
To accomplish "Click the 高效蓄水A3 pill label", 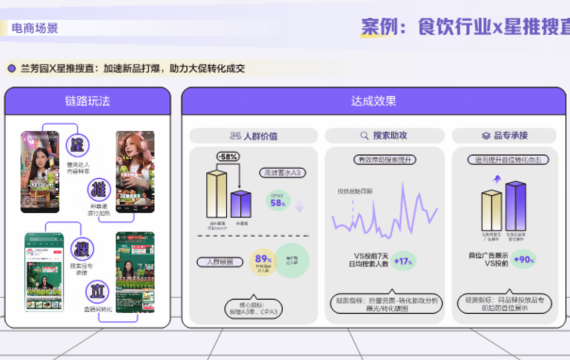I will click(x=282, y=173).
